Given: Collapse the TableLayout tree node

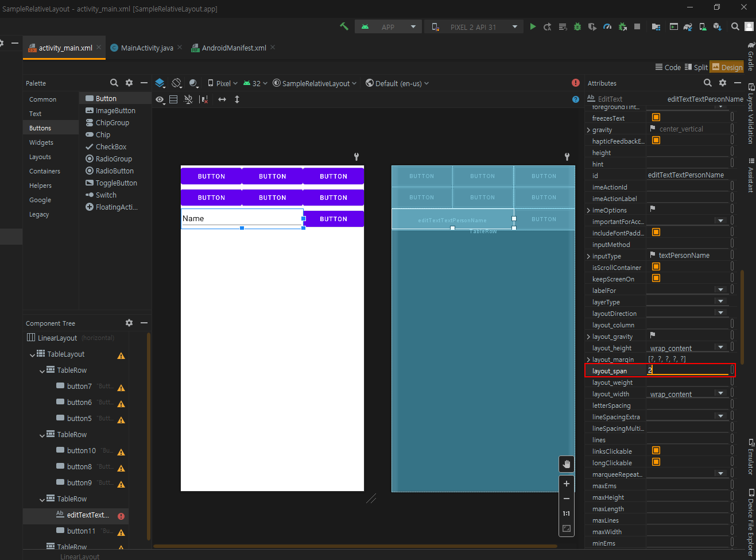Looking at the screenshot, I should (x=33, y=355).
